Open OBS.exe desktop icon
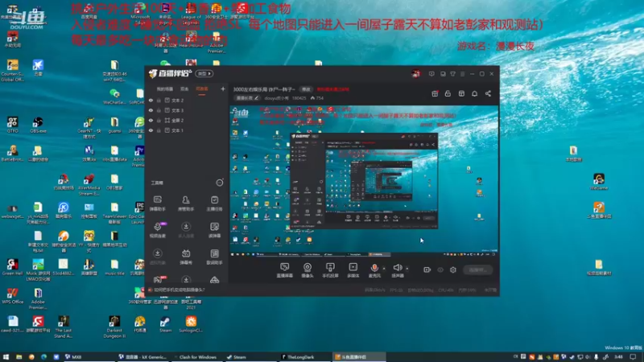644x362 pixels. [38, 125]
